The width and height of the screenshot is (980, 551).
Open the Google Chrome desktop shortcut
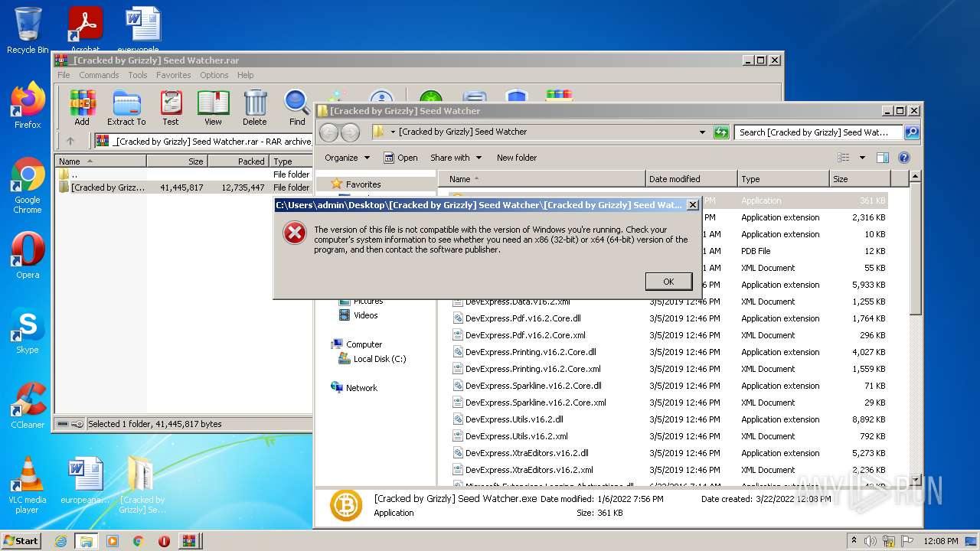[28, 185]
